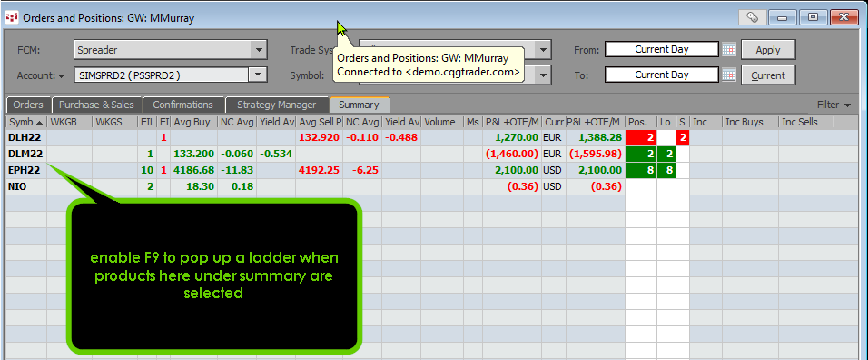The height and width of the screenshot is (360, 868).
Task: Click the link chain icon in title bar
Action: pyautogui.click(x=752, y=17)
